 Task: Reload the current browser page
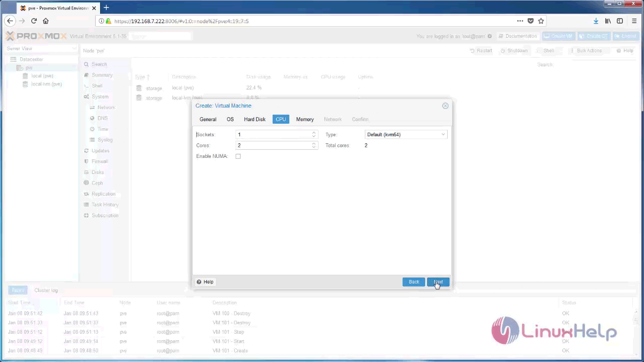tap(34, 21)
